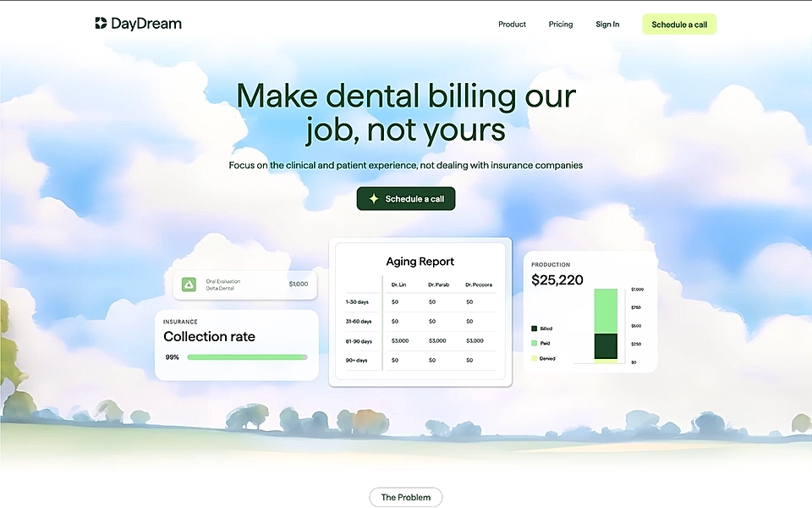This screenshot has height=508, width=812.
Task: Open the Pricing page
Action: [560, 24]
